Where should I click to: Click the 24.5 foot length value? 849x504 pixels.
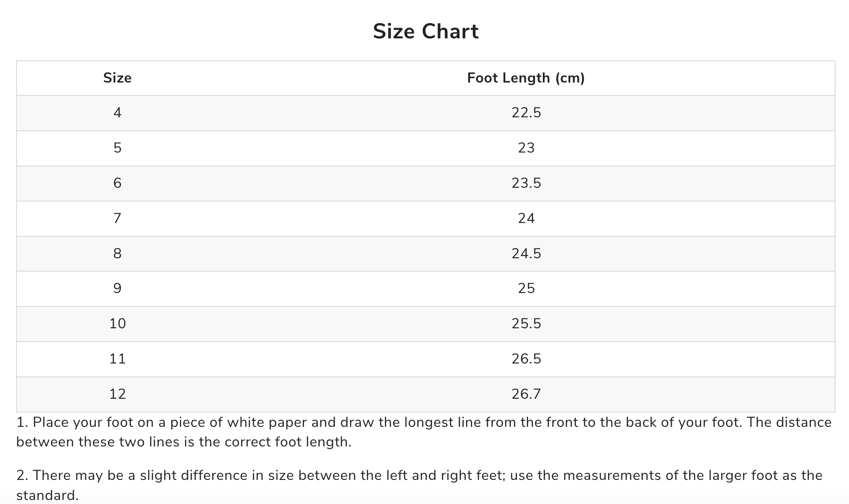pos(526,254)
